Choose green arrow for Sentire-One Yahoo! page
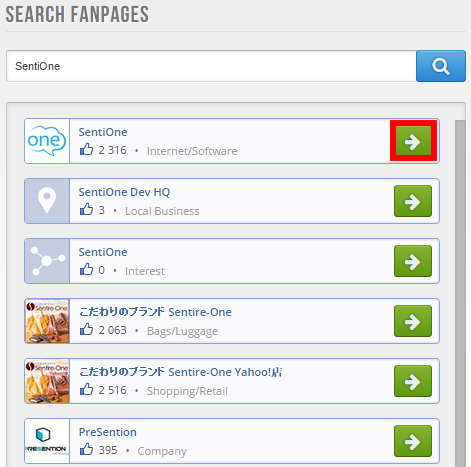The width and height of the screenshot is (471, 467). (x=413, y=381)
